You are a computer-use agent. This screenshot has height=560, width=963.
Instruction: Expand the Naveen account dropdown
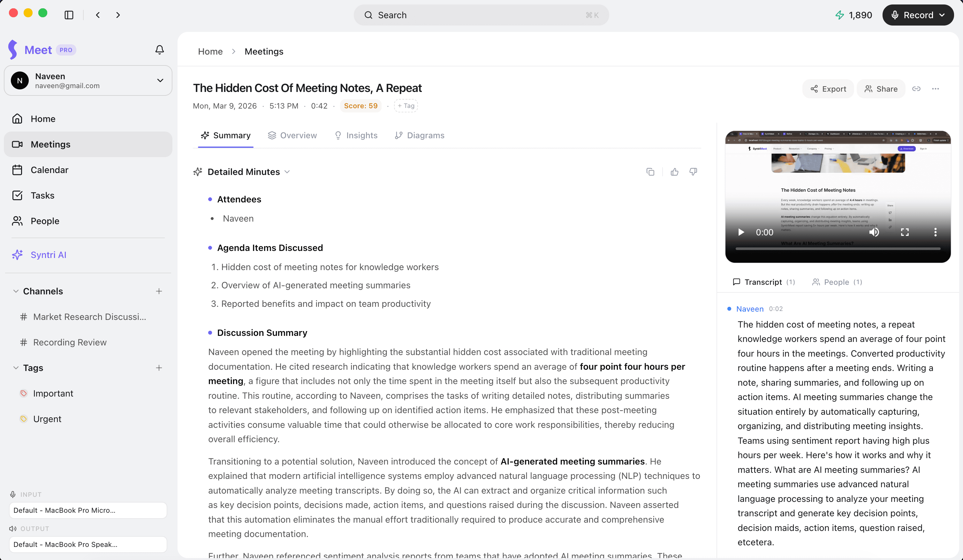[x=88, y=80]
